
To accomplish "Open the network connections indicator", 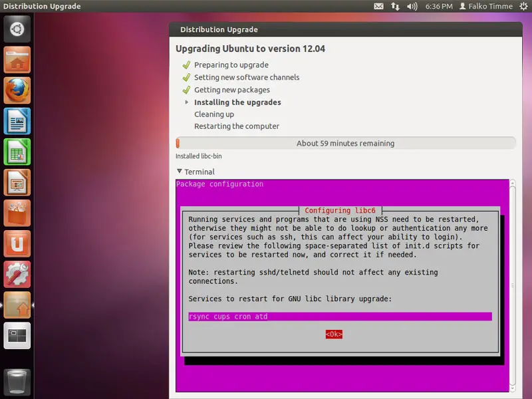I will tap(395, 6).
